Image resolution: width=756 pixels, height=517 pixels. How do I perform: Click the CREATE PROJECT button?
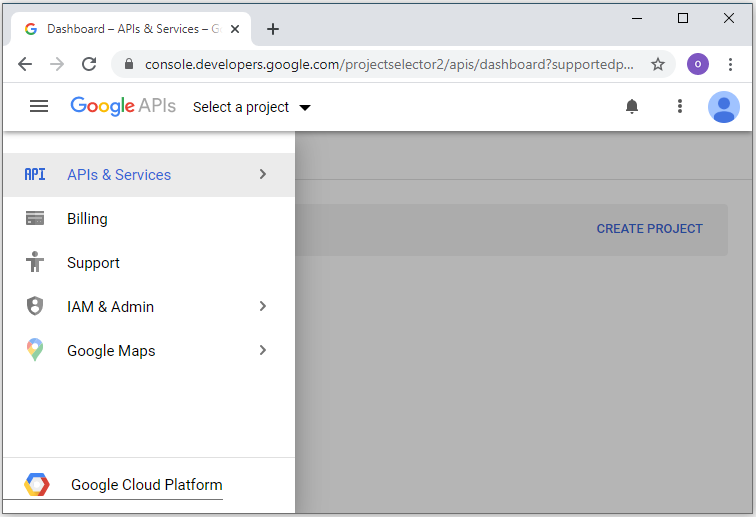649,229
